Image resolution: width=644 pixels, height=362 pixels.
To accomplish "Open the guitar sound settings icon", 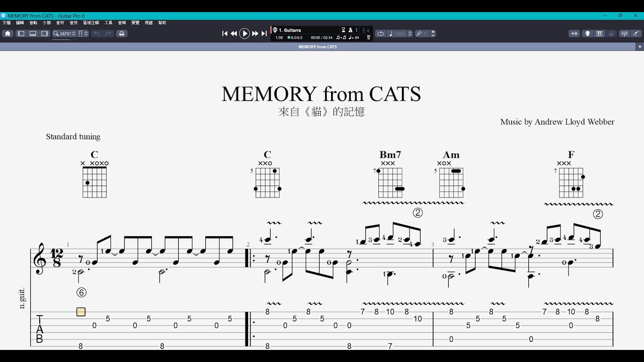I will [x=637, y=34].
